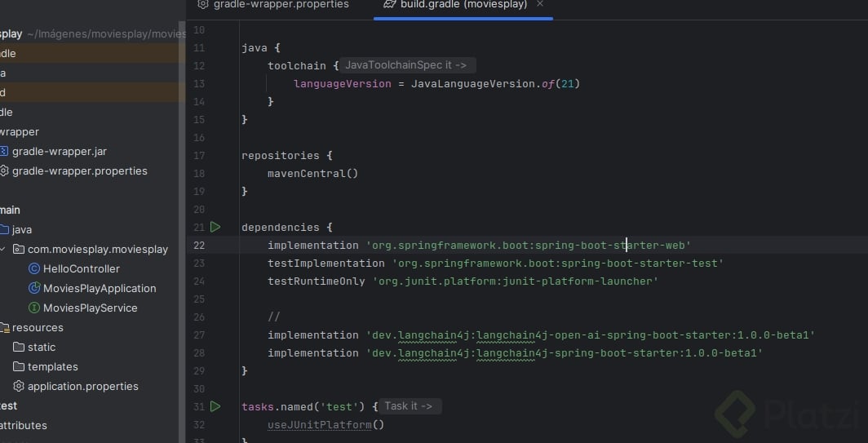Click JavaLanguageVersion on line 13
The height and width of the screenshot is (443, 868).
tap(473, 83)
